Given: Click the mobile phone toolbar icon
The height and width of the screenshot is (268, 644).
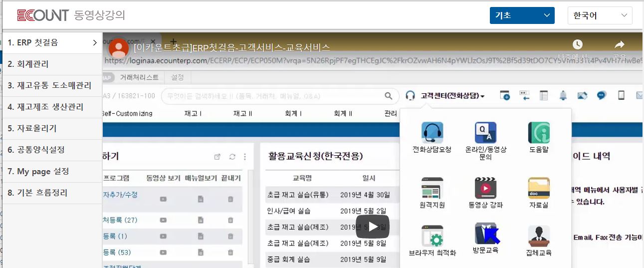Looking at the screenshot, I should (621, 95).
